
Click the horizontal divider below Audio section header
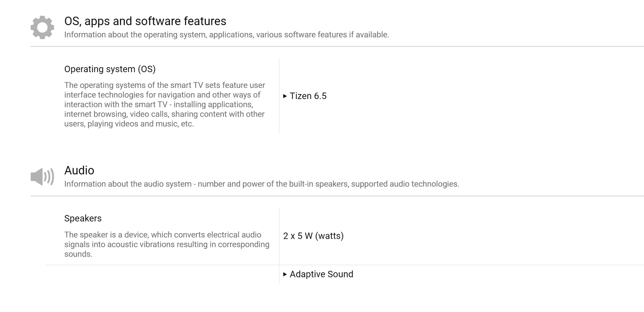335,196
